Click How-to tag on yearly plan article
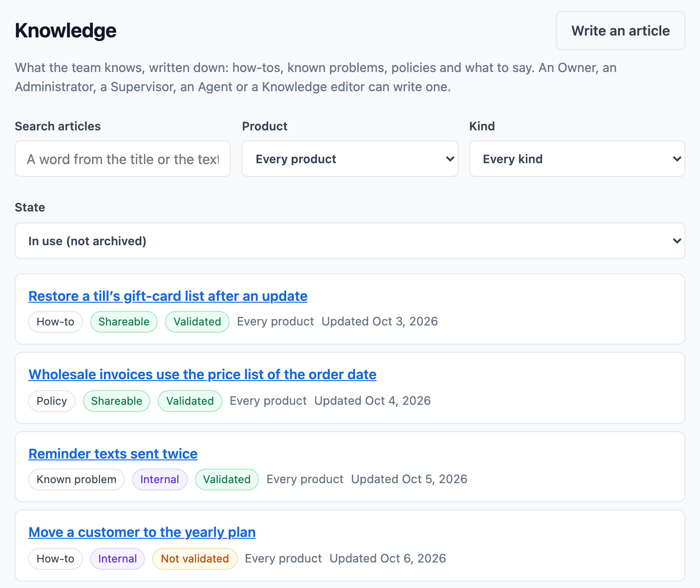The width and height of the screenshot is (700, 588). [x=56, y=559]
